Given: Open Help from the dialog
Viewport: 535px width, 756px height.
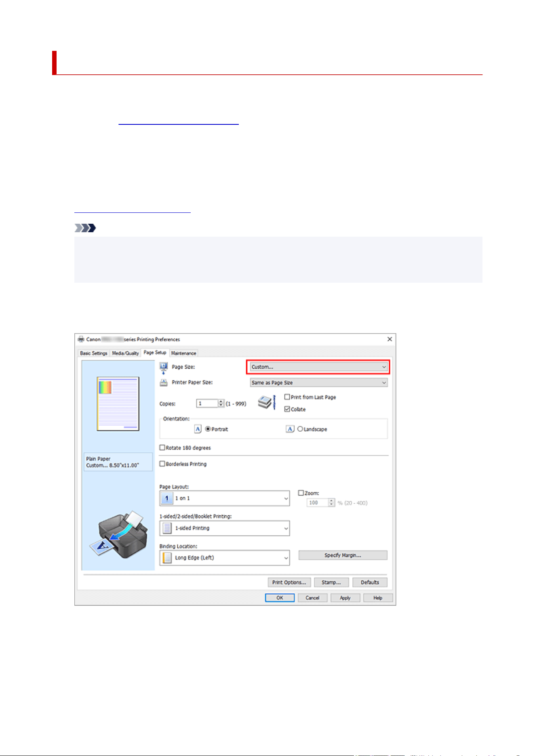Looking at the screenshot, I should point(378,598).
